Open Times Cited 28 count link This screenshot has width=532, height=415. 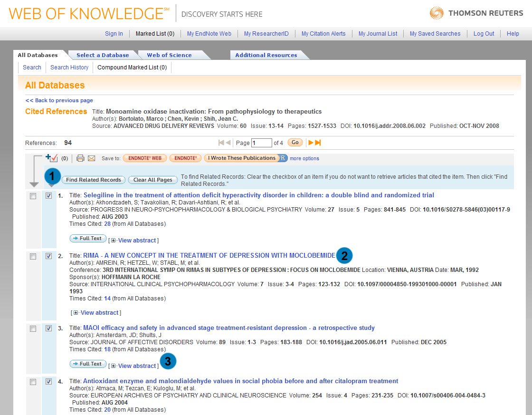click(x=107, y=224)
